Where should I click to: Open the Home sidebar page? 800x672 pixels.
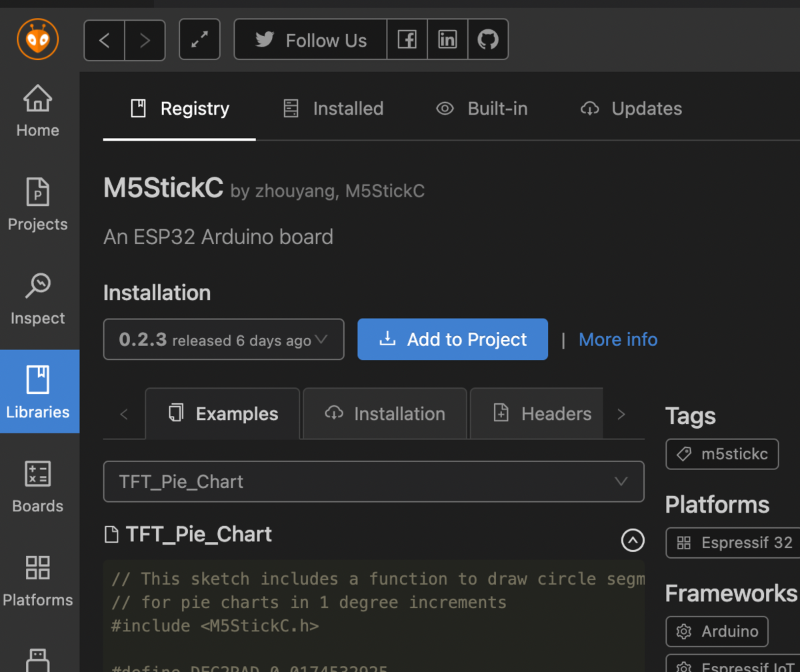coord(38,111)
